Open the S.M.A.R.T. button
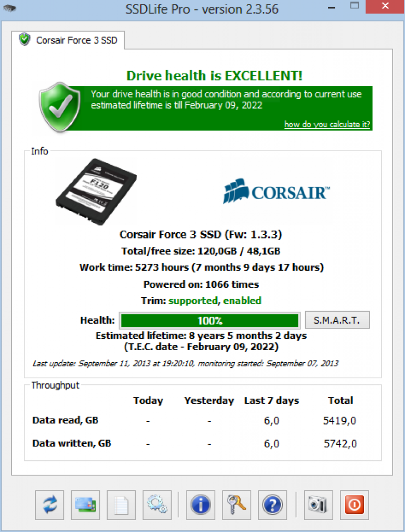 (x=337, y=320)
